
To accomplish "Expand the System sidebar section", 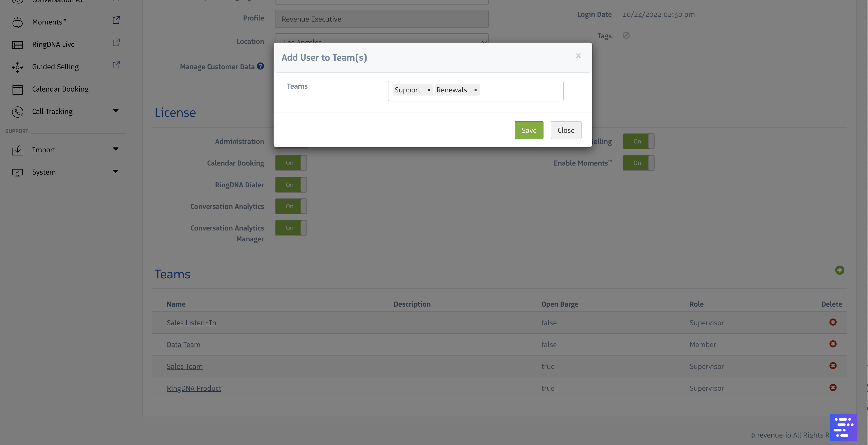I will point(116,171).
